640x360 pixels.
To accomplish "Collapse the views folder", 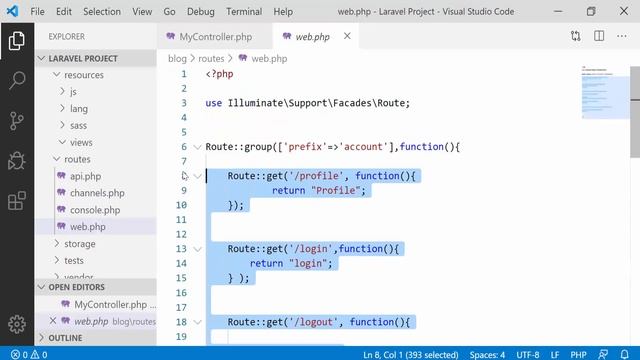I will 62,142.
